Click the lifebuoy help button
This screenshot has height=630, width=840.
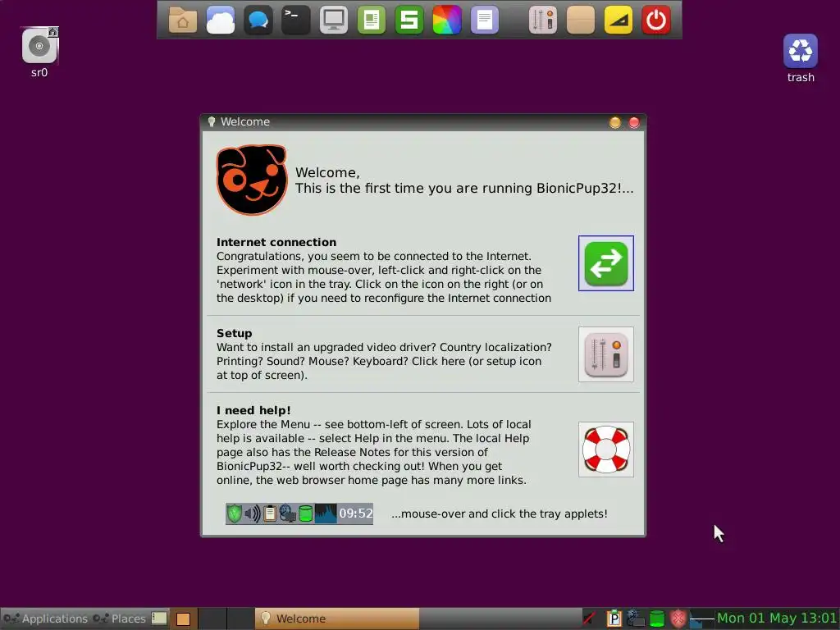[606, 450]
